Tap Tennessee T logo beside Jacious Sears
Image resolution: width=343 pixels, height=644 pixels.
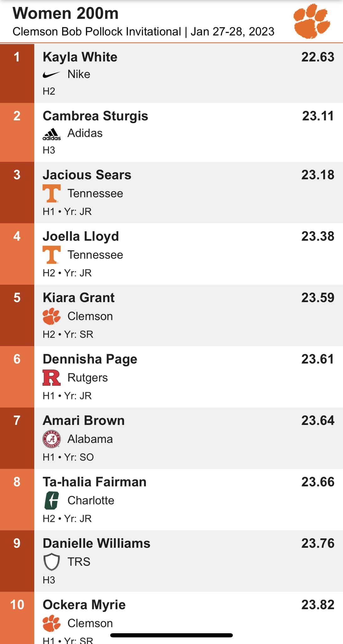[x=52, y=193]
